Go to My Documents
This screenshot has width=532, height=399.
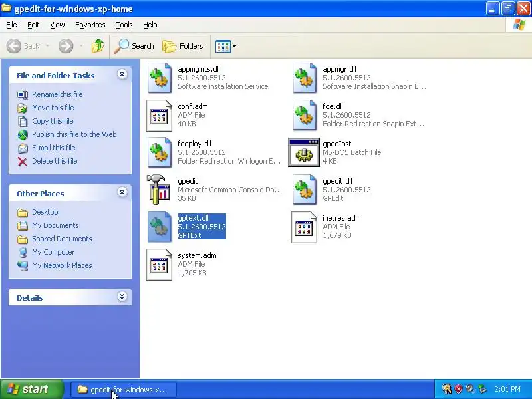55,225
